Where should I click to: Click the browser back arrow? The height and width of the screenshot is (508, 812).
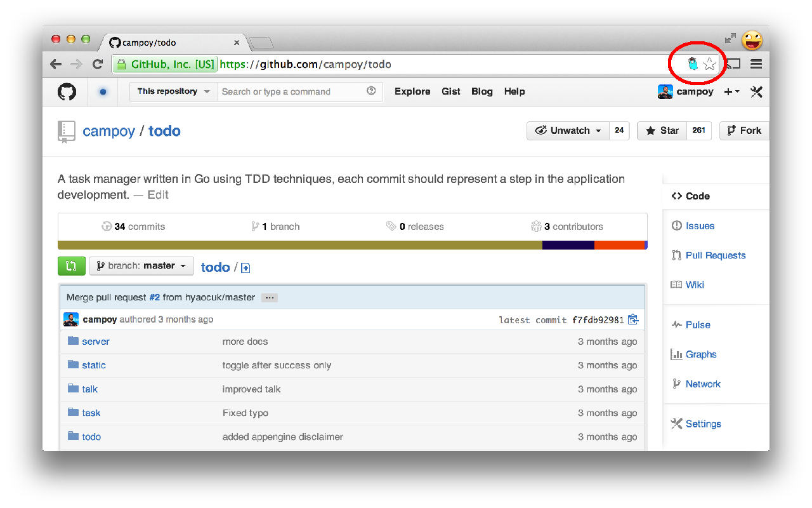coord(56,64)
